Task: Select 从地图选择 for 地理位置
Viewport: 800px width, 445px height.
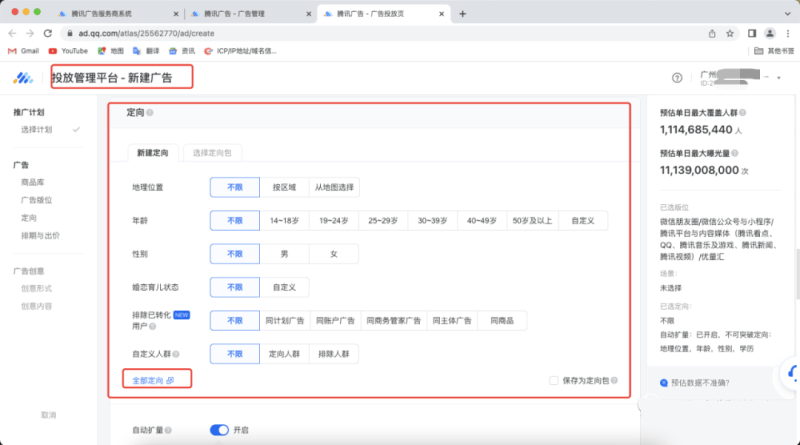Action: tap(334, 187)
